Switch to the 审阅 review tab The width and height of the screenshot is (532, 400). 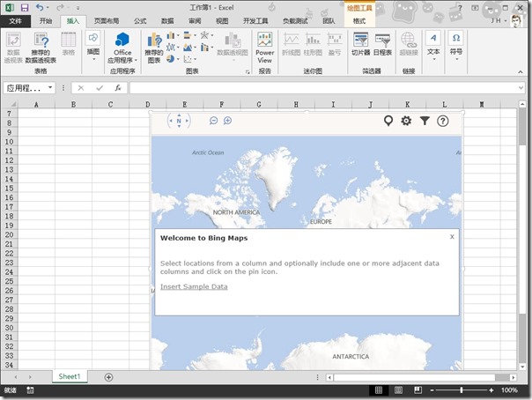click(195, 21)
